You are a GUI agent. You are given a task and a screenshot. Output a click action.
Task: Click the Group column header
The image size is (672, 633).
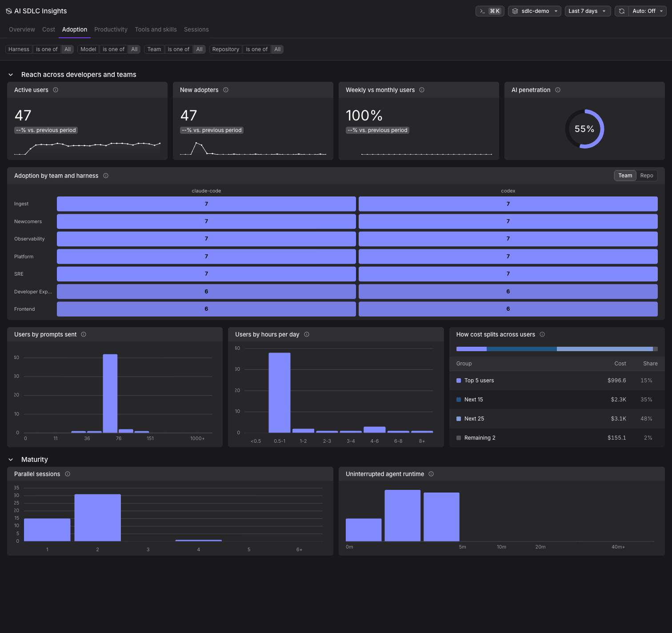point(464,364)
